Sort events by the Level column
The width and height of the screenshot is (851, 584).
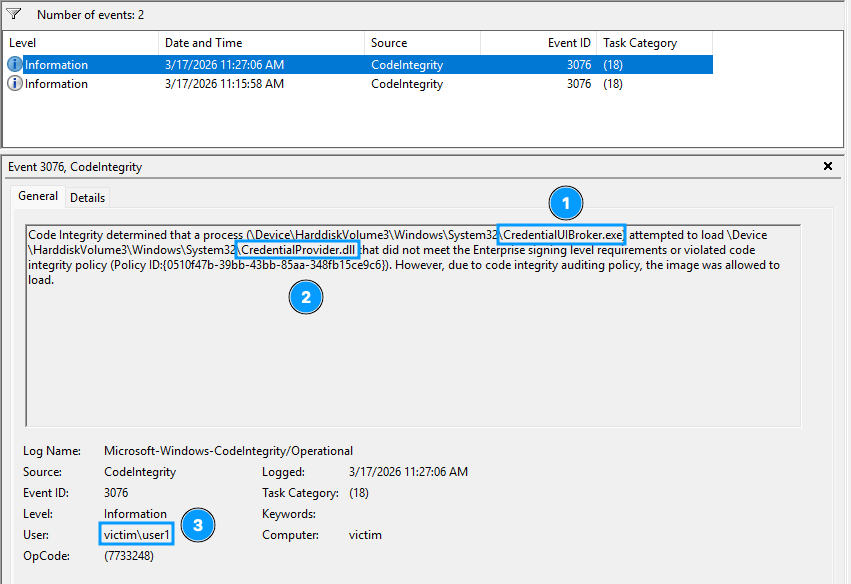coord(80,43)
